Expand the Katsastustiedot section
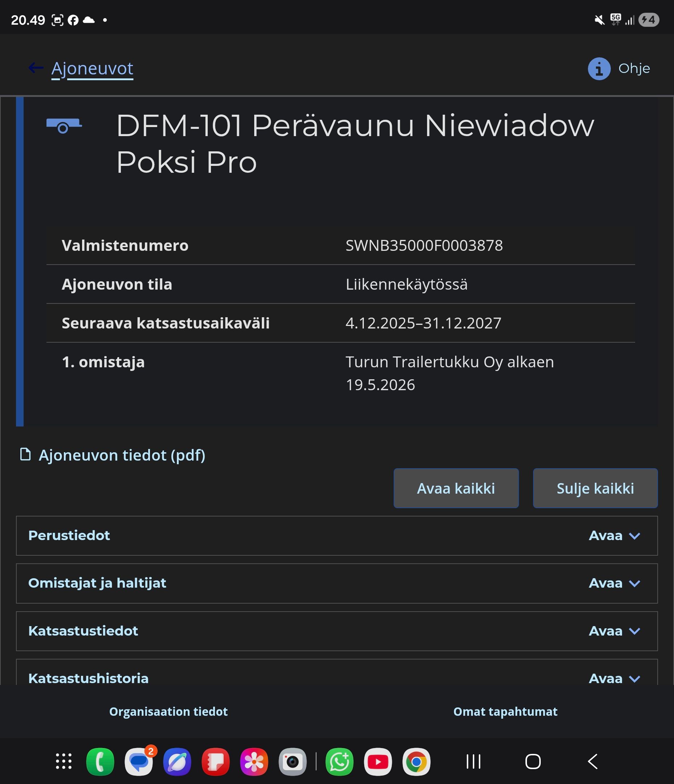 click(337, 631)
